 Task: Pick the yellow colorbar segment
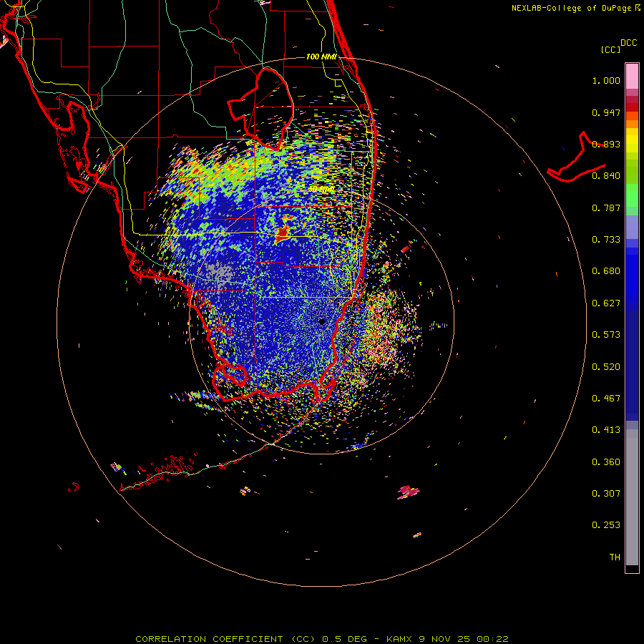click(x=632, y=140)
